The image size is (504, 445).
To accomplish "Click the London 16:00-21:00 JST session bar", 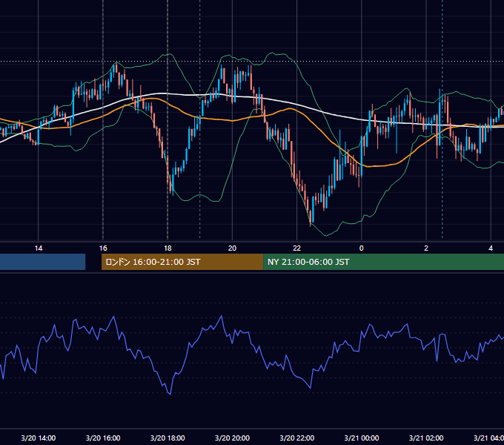I will pos(182,262).
